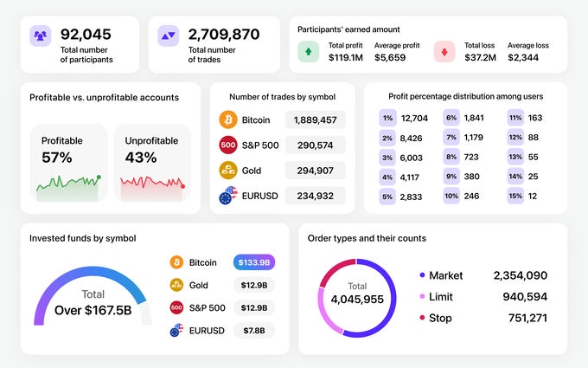588x368 pixels.
Task: Select the 14% profit distribution badge
Action: [515, 176]
